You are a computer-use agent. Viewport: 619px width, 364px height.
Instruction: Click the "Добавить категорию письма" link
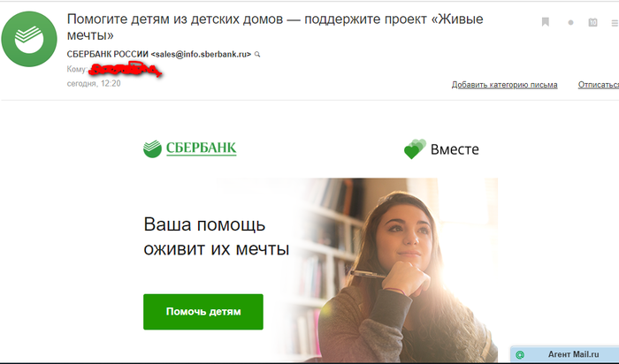(505, 85)
